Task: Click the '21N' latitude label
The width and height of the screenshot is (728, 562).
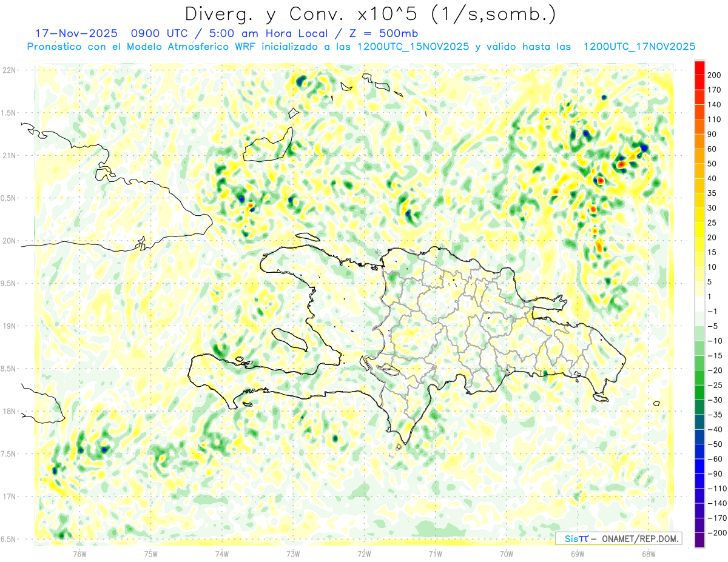Action: pyautogui.click(x=9, y=155)
